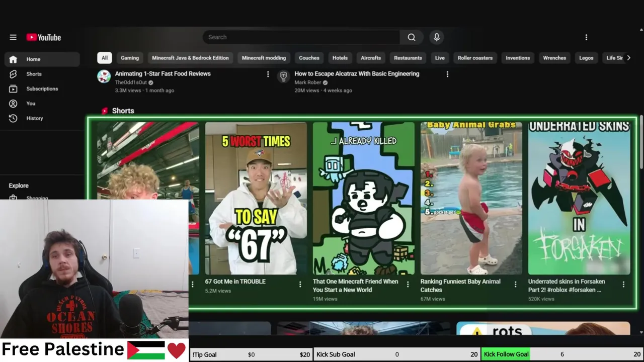The height and width of the screenshot is (362, 644).
Task: Select the Restaurants filter chip
Action: (408, 58)
